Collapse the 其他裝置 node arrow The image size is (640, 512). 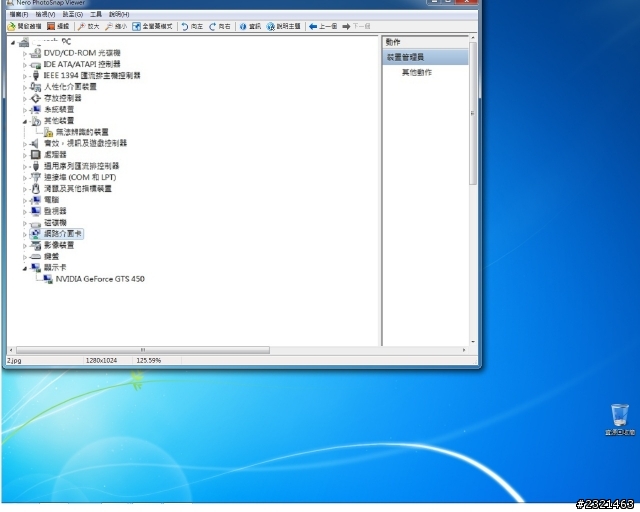(x=24, y=121)
